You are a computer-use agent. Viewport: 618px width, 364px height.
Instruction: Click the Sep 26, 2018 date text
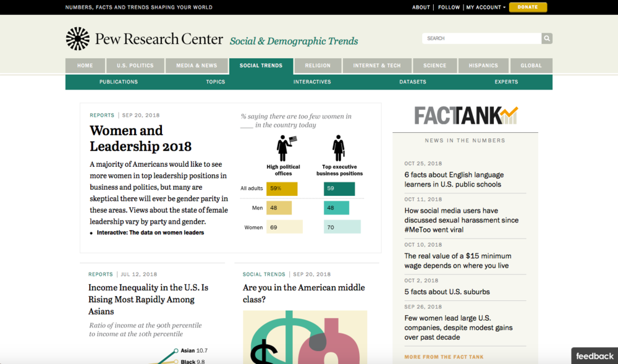tap(423, 307)
